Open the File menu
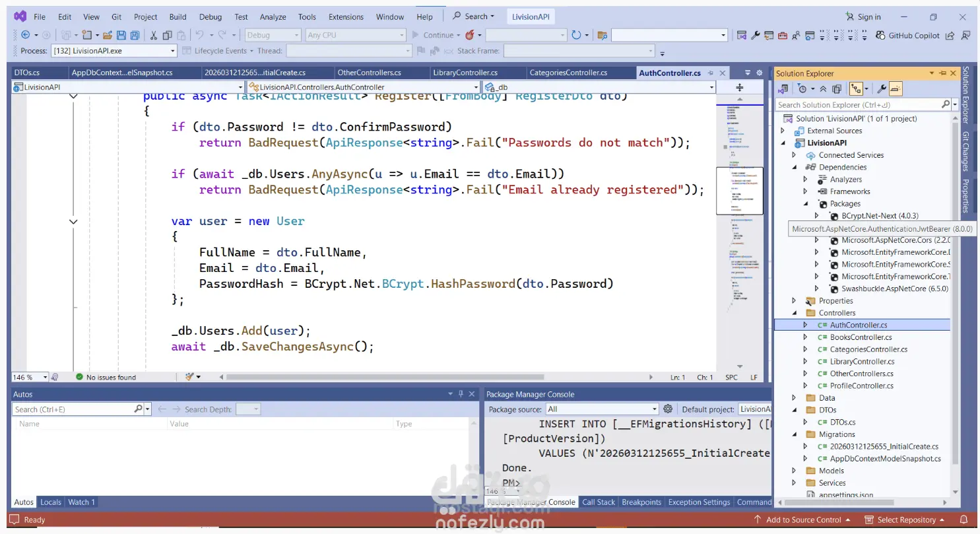Screen dimensions: 980x534 pos(40,17)
